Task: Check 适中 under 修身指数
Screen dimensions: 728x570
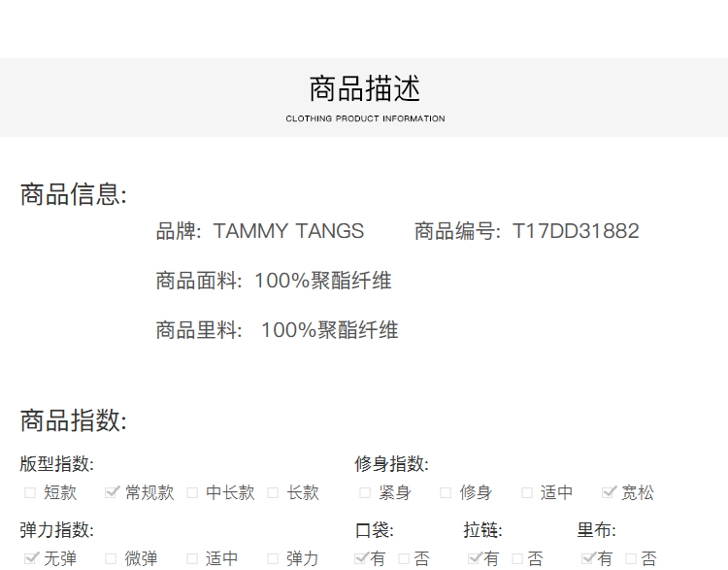Action: [527, 492]
